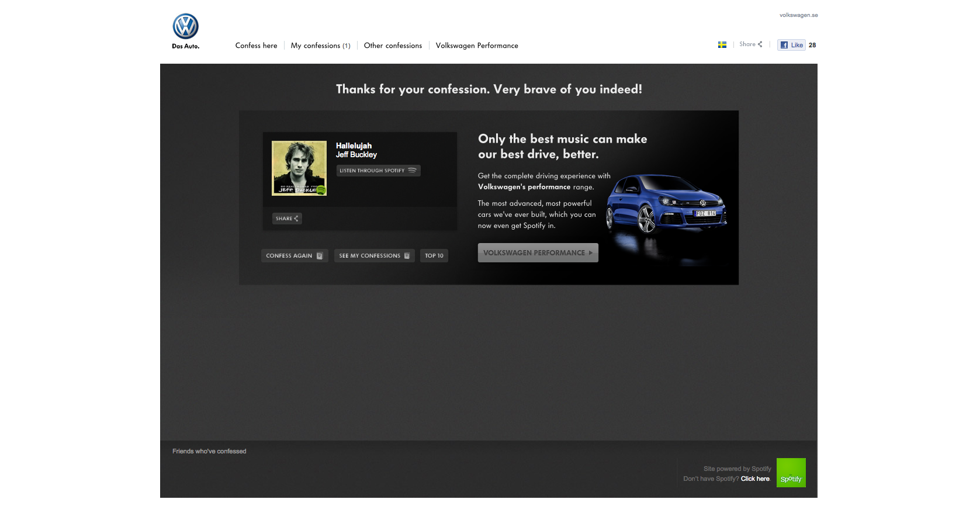Click the Share button below the song
Image resolution: width=980 pixels, height=520 pixels.
(x=287, y=219)
